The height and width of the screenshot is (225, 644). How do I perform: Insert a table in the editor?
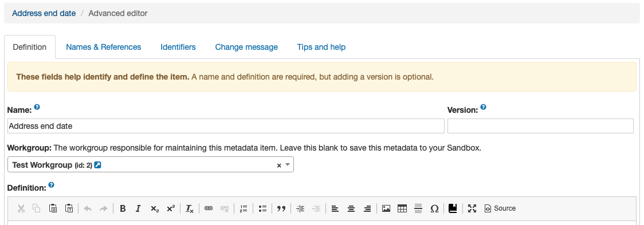402,208
